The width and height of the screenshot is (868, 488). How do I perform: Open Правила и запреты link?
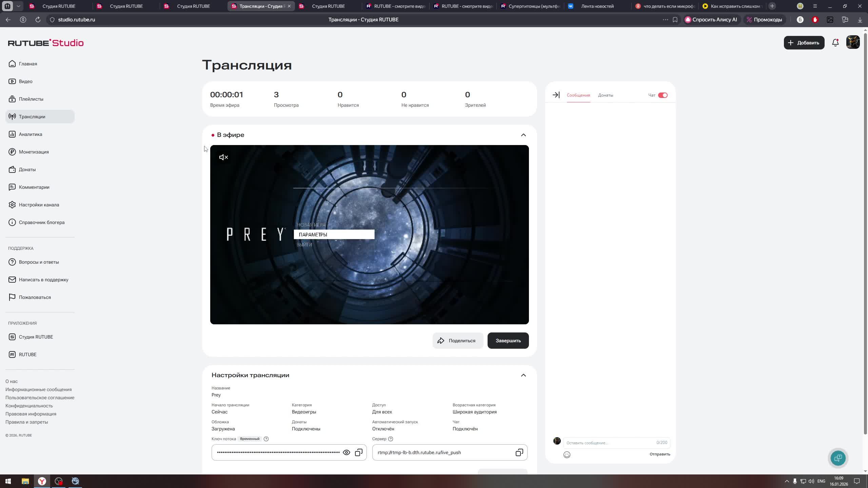point(27,422)
